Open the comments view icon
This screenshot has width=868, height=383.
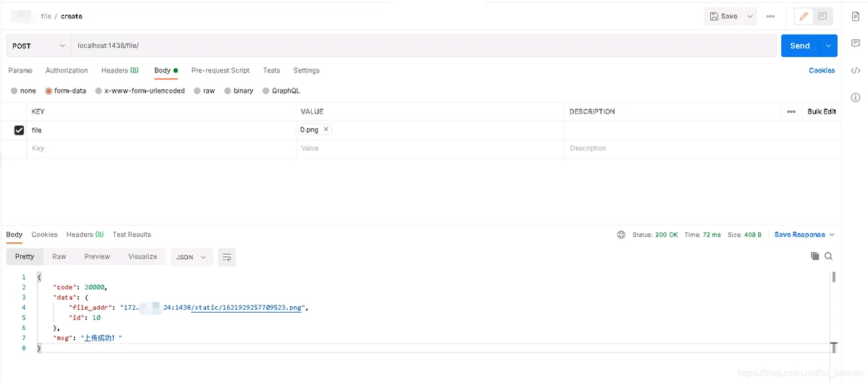(822, 16)
